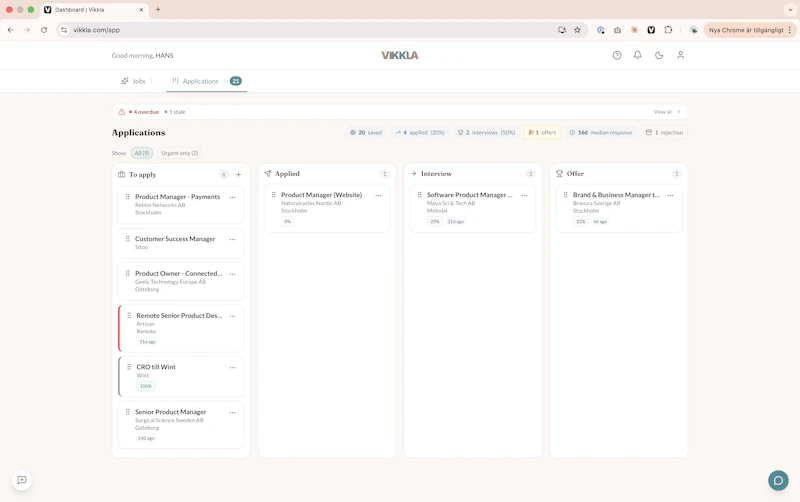Click drag handle on Remote Senior Product Des
The width and height of the screenshot is (800, 502).
point(129,316)
